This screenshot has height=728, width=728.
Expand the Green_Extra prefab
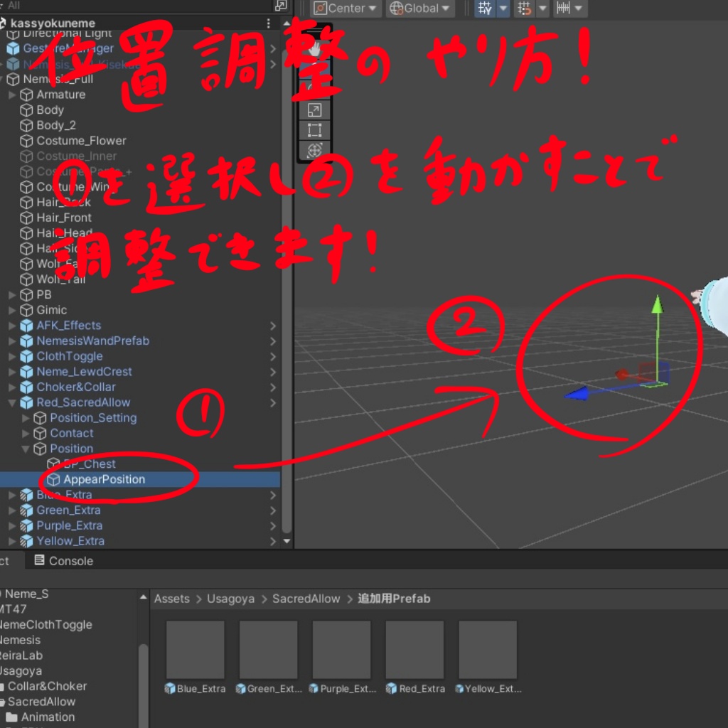[12, 510]
